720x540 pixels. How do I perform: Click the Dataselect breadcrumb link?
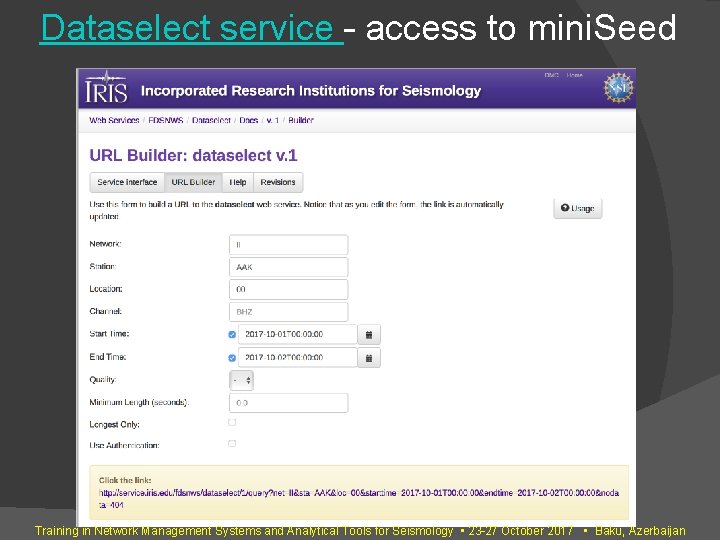[x=211, y=120]
